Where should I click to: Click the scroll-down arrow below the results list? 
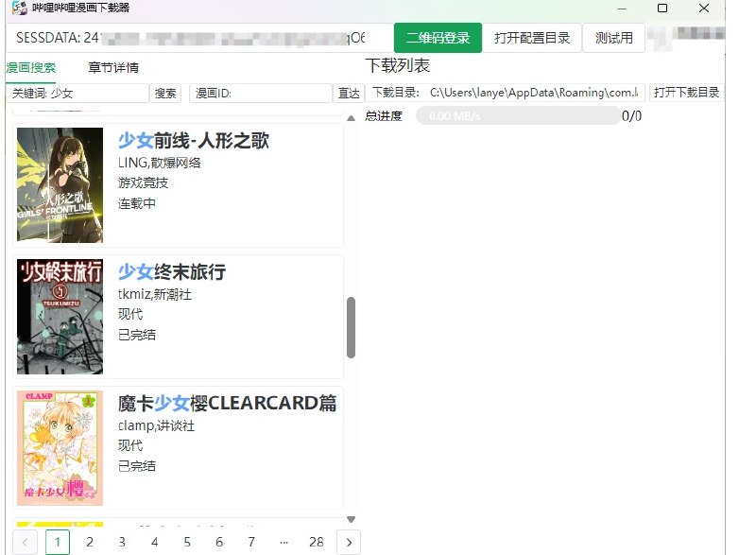tap(350, 518)
